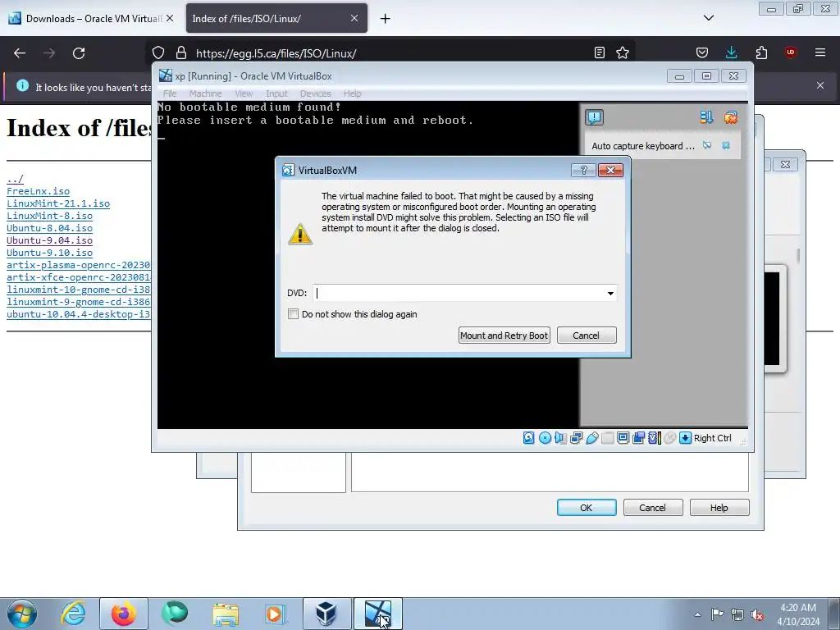The image size is (840, 630).
Task: Open the LinuxMint-8.iso link
Action: (49, 216)
